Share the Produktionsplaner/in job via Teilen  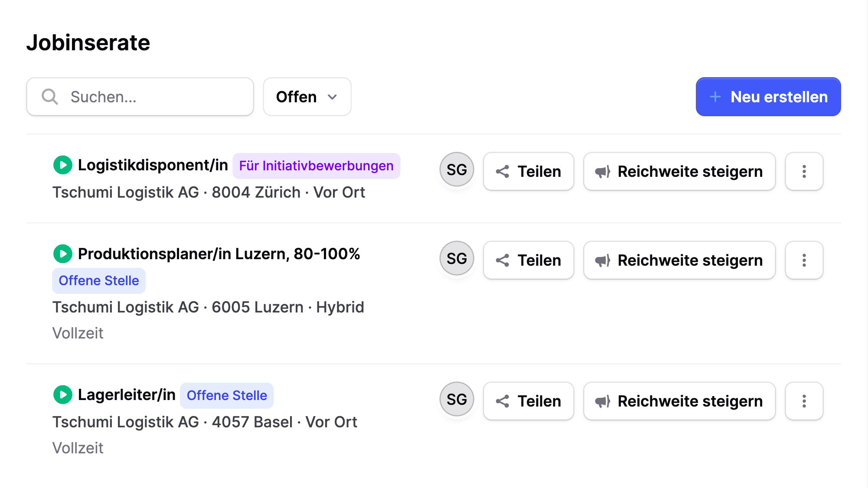coord(528,260)
